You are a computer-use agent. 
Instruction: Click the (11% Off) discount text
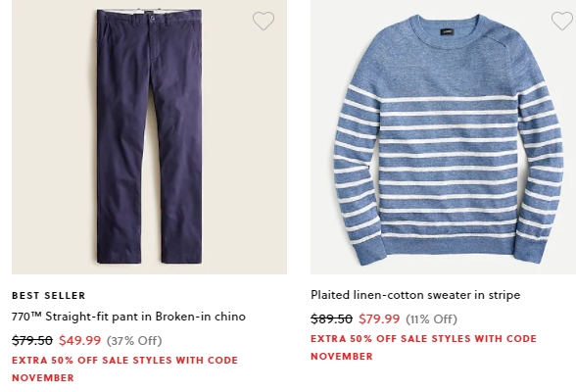(x=431, y=318)
